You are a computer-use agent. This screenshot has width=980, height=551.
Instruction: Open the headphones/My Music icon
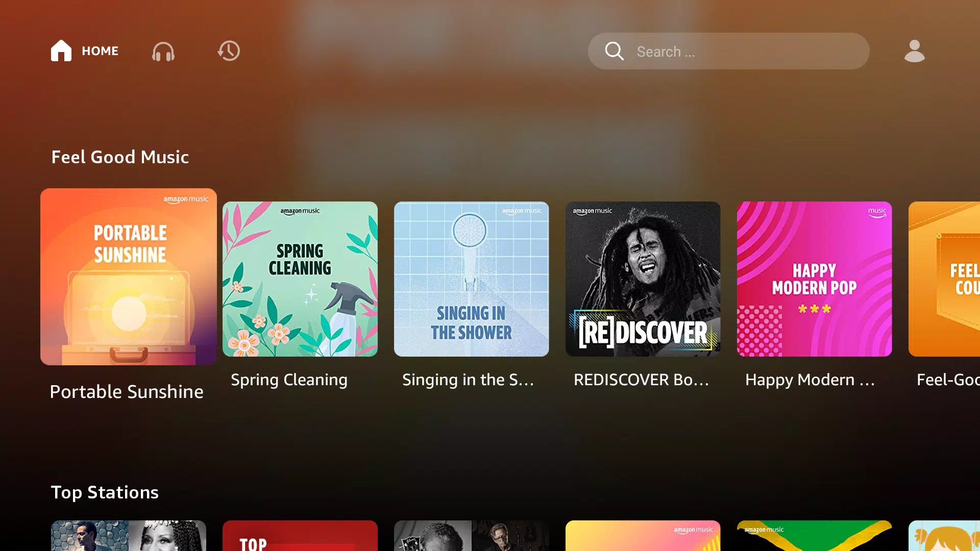163,51
